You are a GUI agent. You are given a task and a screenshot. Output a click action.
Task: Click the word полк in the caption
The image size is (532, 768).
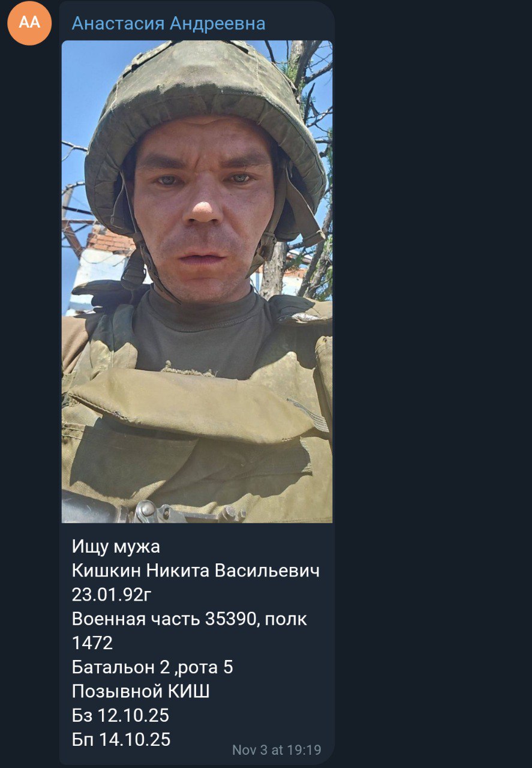(x=285, y=619)
